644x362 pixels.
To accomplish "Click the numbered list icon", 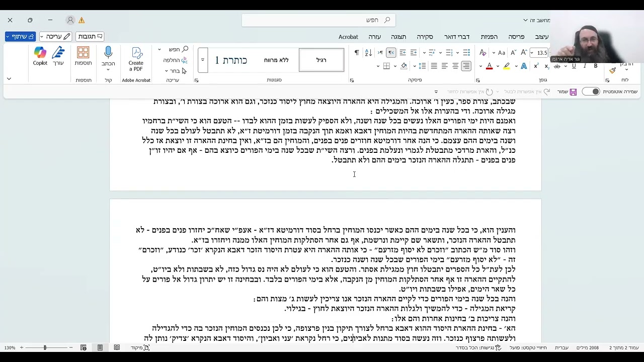I will [x=449, y=53].
